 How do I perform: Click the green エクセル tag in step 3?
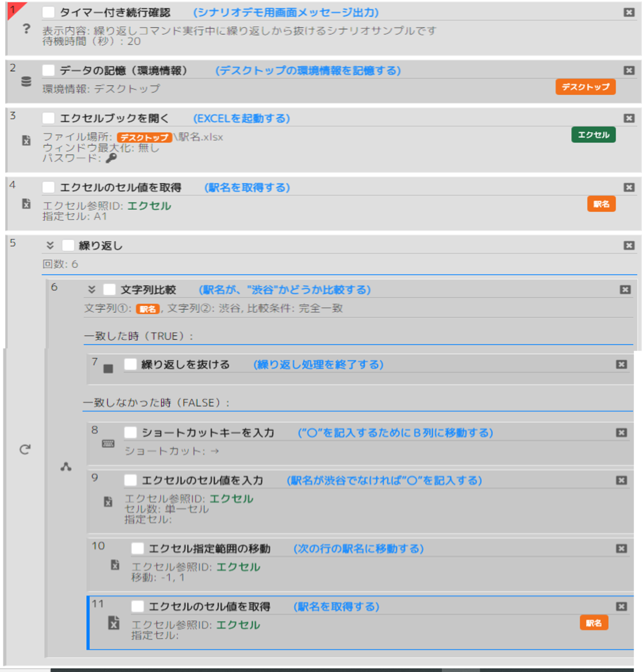click(593, 135)
